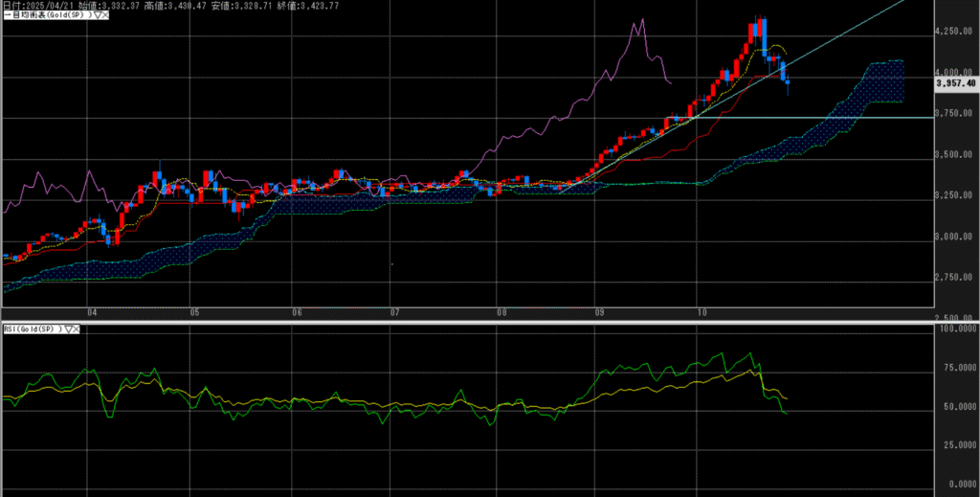Select the RSI(Gold(SP)) indicator label
The width and height of the screenshot is (980, 497).
pos(33,329)
